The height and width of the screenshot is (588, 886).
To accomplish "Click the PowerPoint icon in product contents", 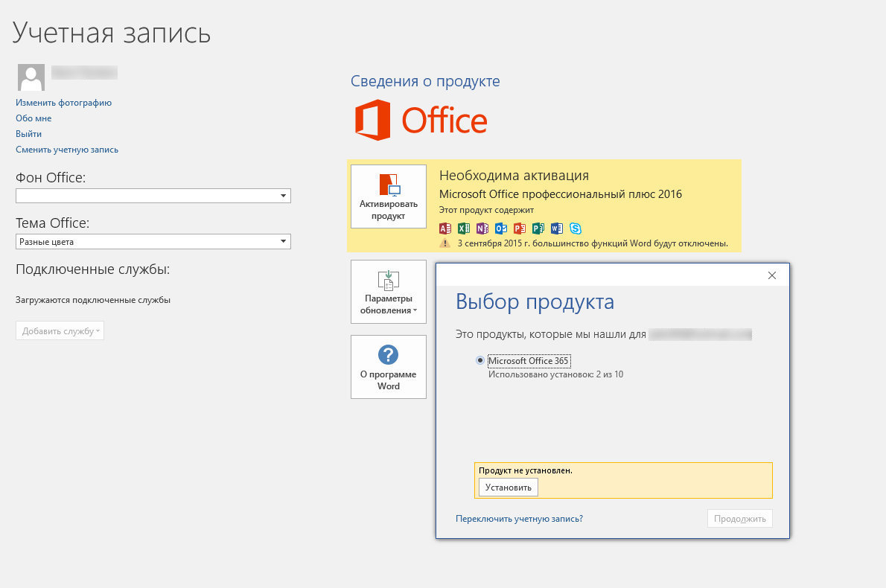I will point(520,229).
